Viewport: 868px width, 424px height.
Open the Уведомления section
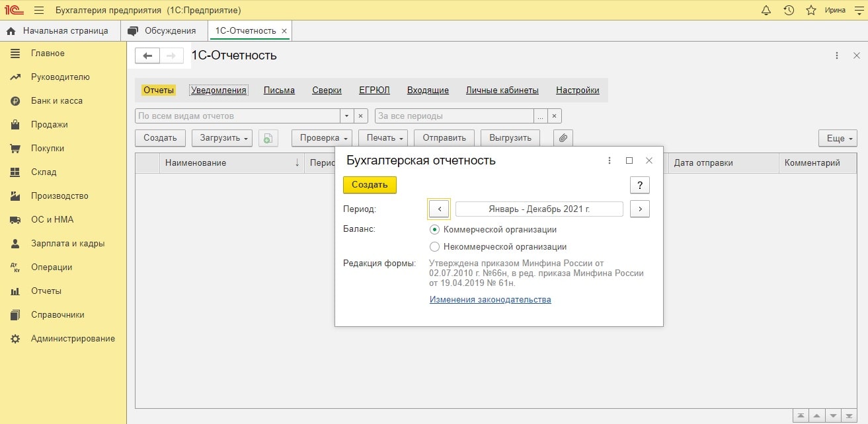click(x=219, y=90)
